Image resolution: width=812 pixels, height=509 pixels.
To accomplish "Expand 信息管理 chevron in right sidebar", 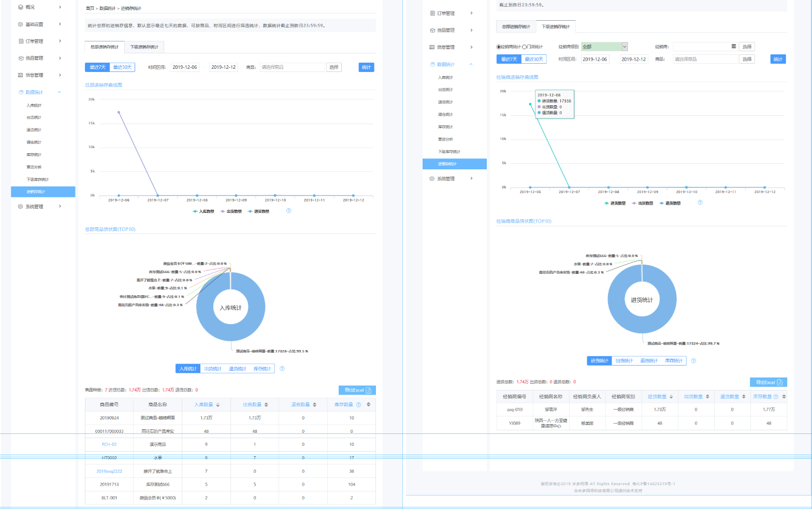I will pyautogui.click(x=471, y=47).
